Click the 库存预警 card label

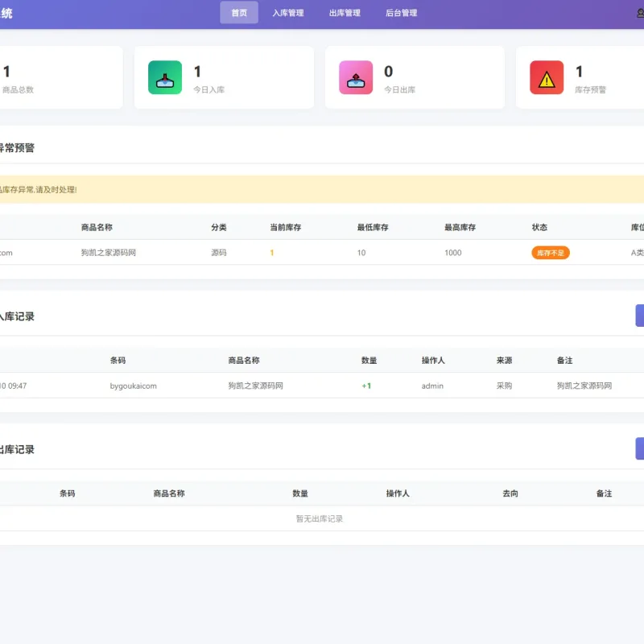[x=591, y=89]
